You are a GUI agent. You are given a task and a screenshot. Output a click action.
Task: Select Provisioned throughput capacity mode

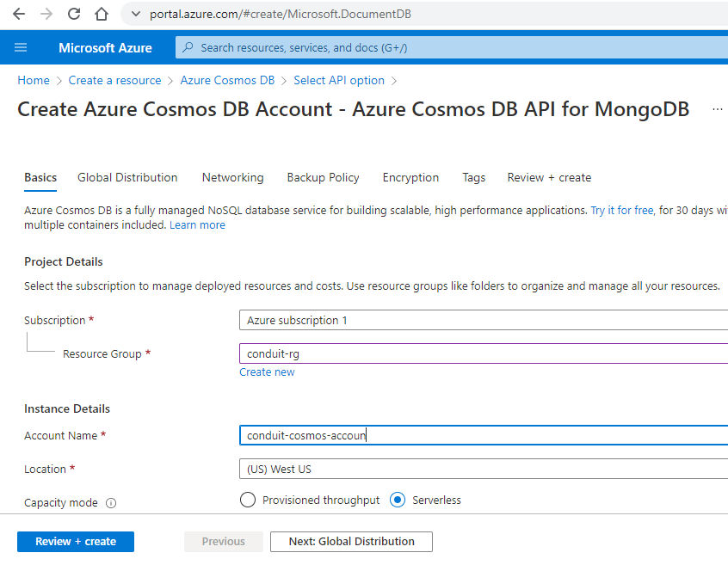(x=248, y=500)
